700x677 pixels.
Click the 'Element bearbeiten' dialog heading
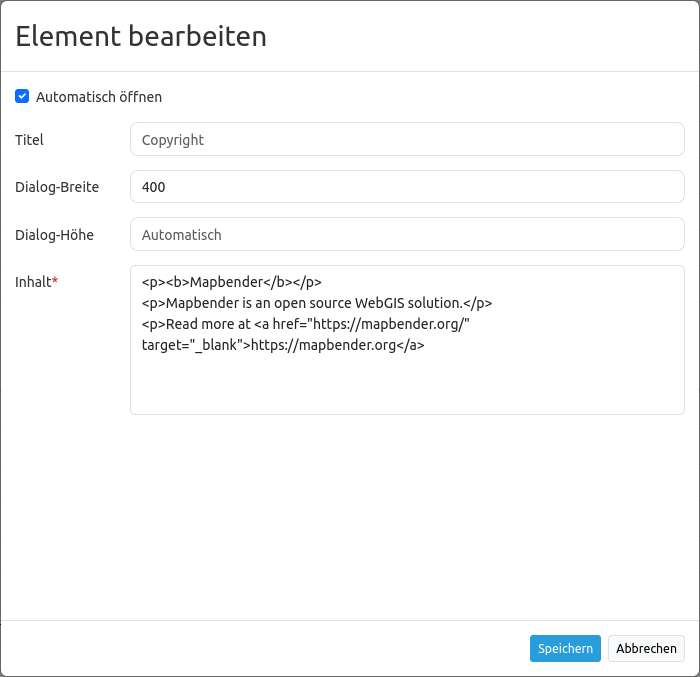pos(141,37)
